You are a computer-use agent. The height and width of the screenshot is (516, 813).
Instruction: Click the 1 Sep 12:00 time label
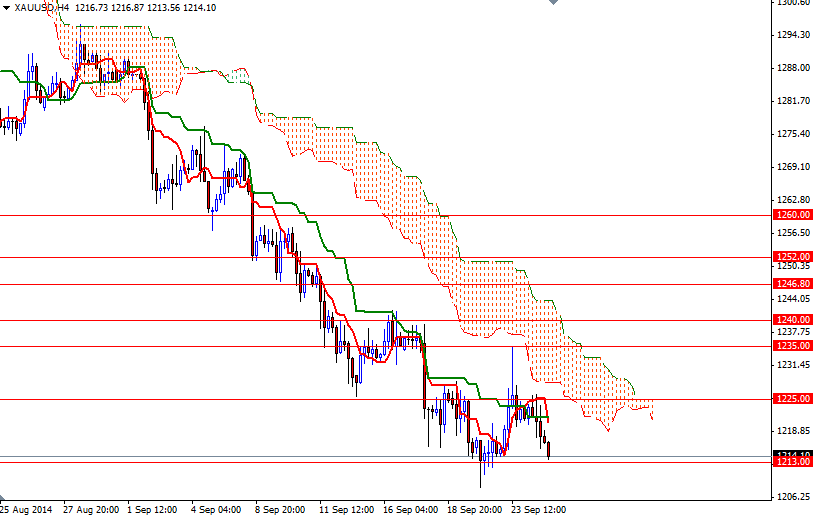point(152,510)
